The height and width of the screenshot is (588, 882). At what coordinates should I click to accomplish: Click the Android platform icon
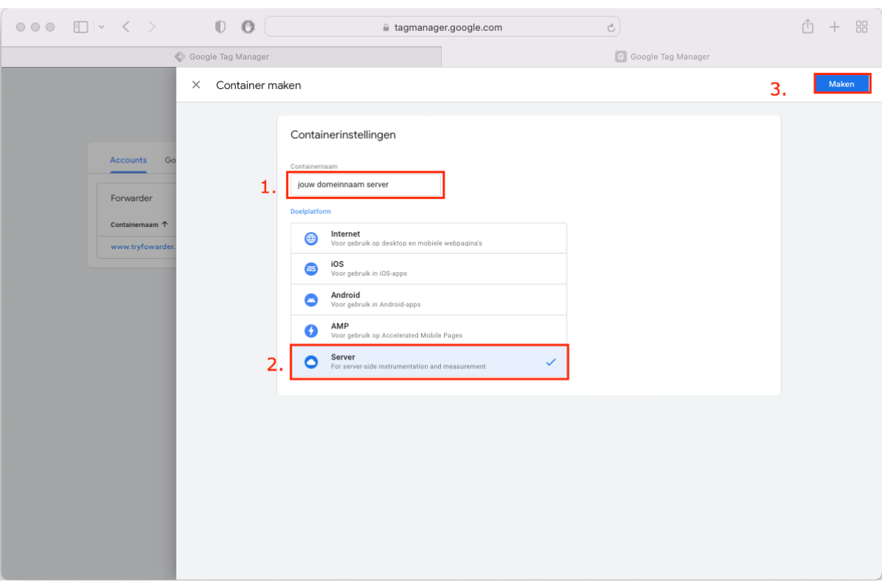tap(311, 300)
